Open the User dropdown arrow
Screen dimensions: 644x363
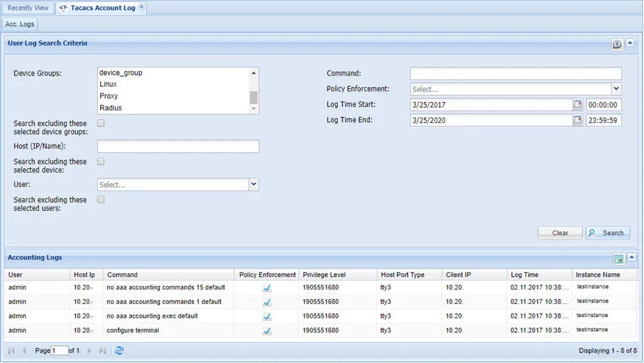point(254,185)
